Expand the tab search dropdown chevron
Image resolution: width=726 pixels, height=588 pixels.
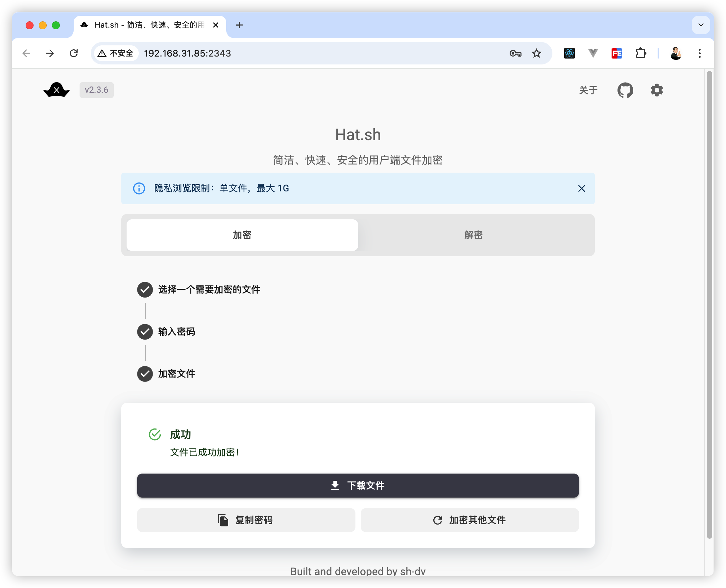(701, 25)
